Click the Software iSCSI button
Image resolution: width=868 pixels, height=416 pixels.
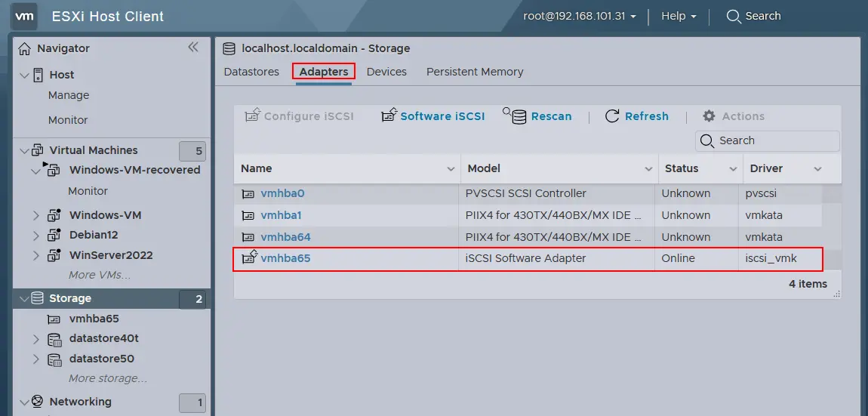(433, 116)
